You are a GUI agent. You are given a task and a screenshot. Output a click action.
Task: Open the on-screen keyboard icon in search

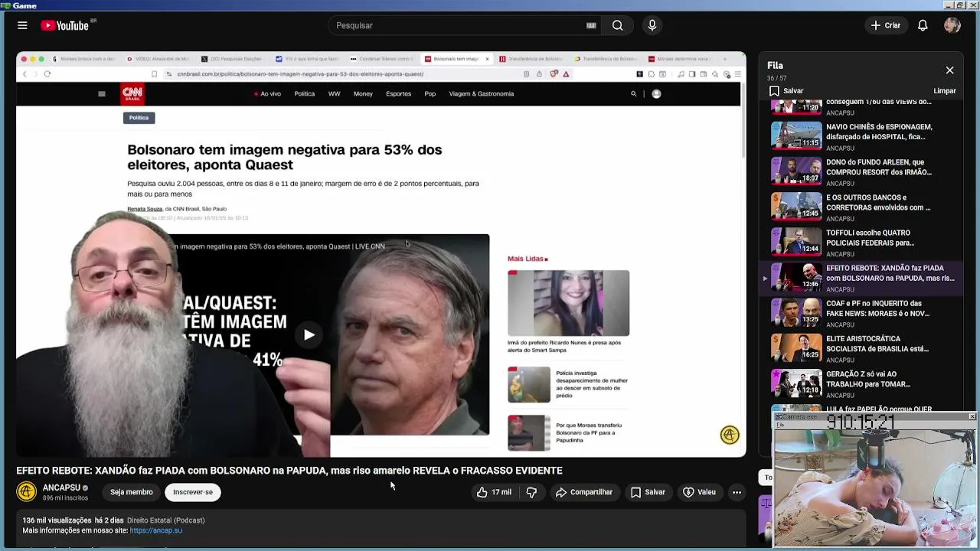pos(591,25)
